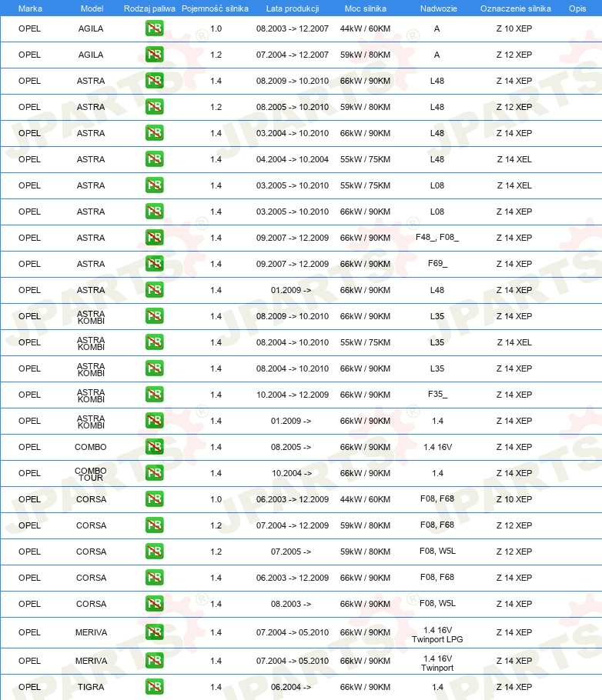Select the date range 10.2004 -> 12.2009
This screenshot has width=602, height=700.
tap(293, 394)
